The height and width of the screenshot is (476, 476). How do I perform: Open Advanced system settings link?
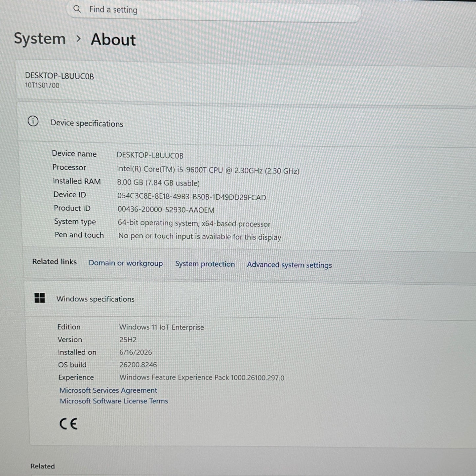click(290, 265)
